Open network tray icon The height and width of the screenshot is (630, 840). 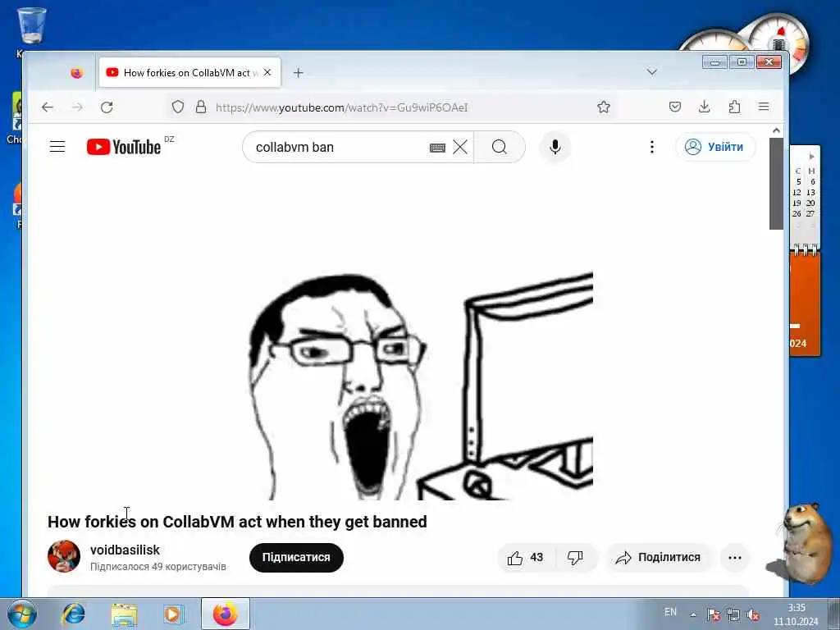point(733,614)
